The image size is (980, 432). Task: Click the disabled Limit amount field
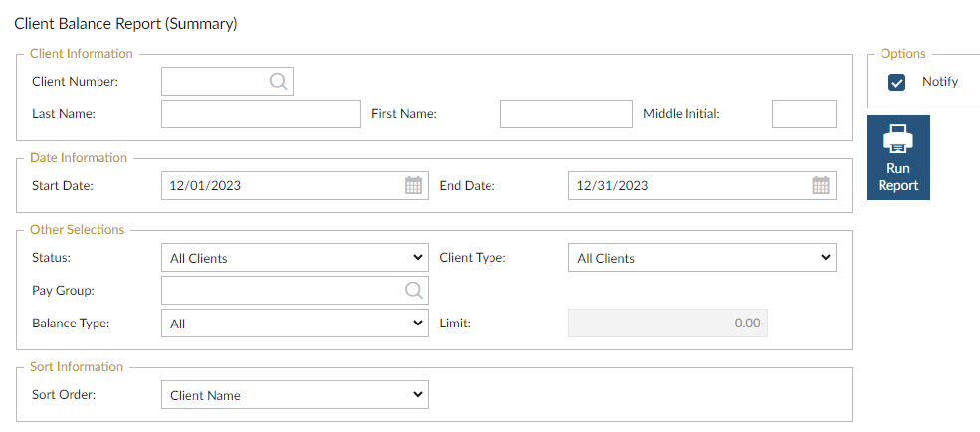click(668, 324)
